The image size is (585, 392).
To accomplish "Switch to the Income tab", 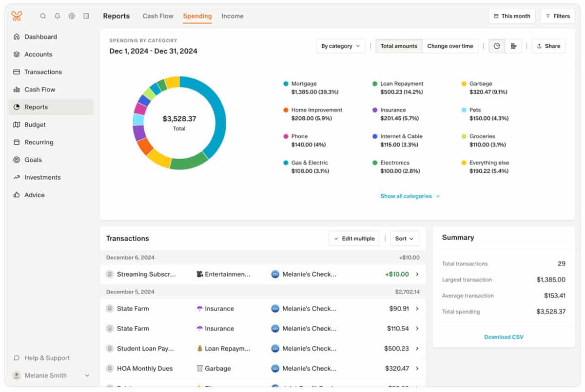I will coord(233,16).
